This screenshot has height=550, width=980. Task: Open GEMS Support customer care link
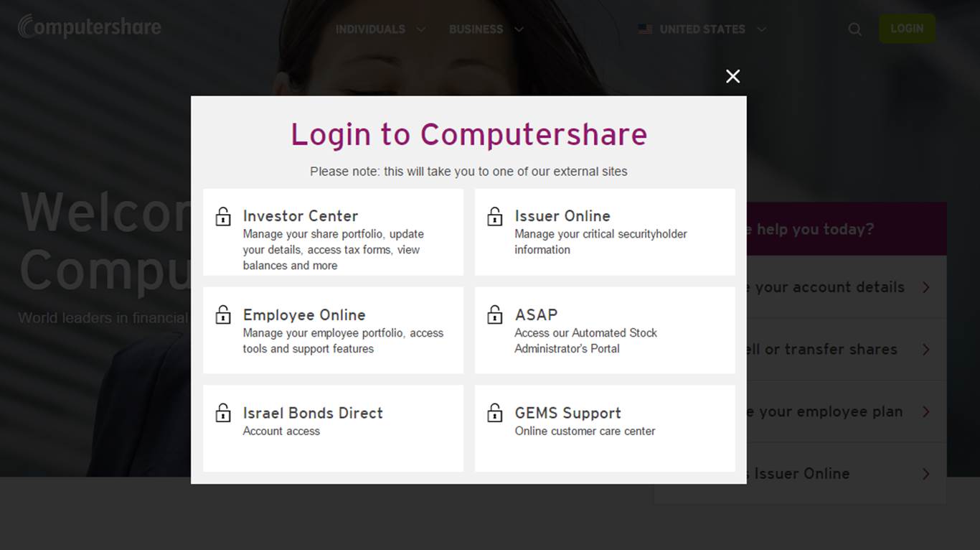coord(605,429)
